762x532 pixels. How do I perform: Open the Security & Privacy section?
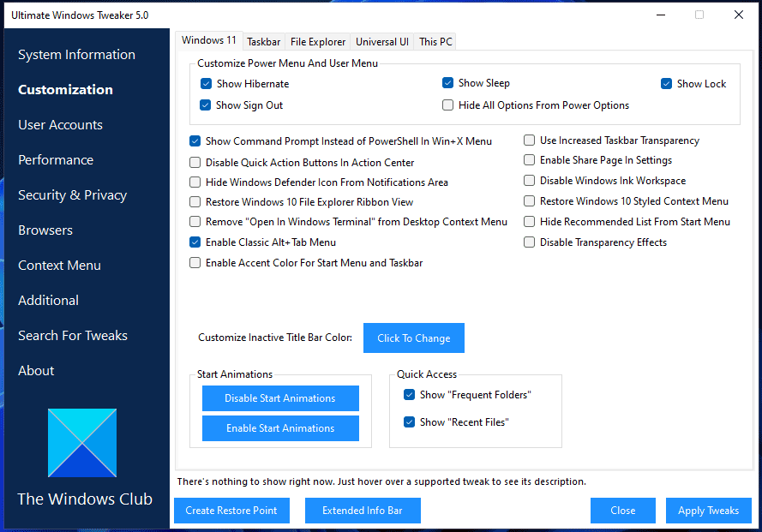click(74, 194)
